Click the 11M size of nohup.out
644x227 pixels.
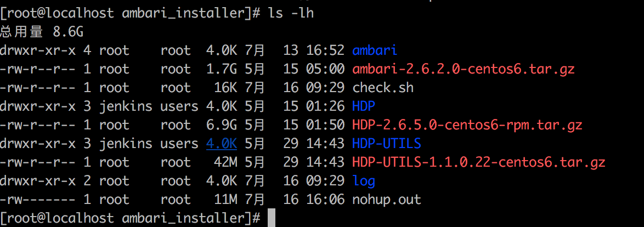(x=225, y=200)
